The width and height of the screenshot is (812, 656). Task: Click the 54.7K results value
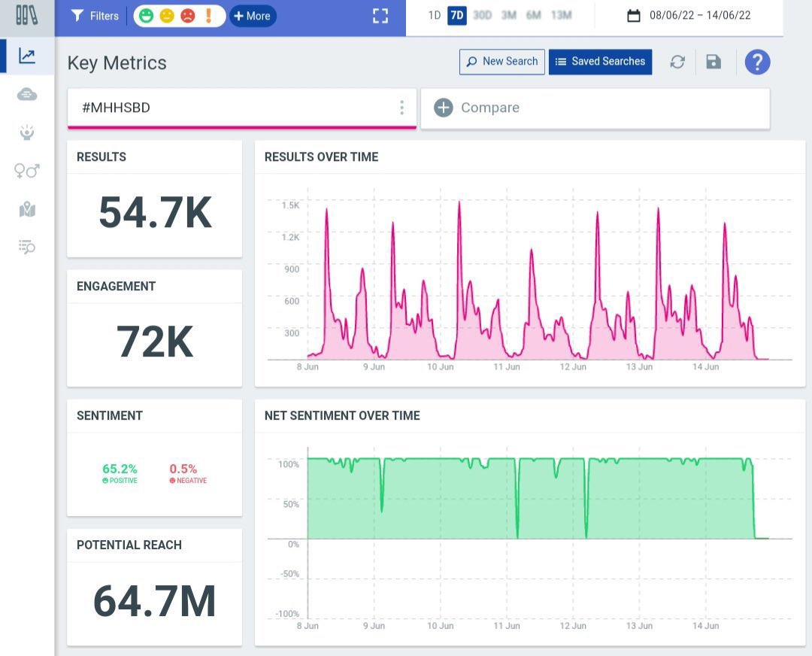(155, 212)
